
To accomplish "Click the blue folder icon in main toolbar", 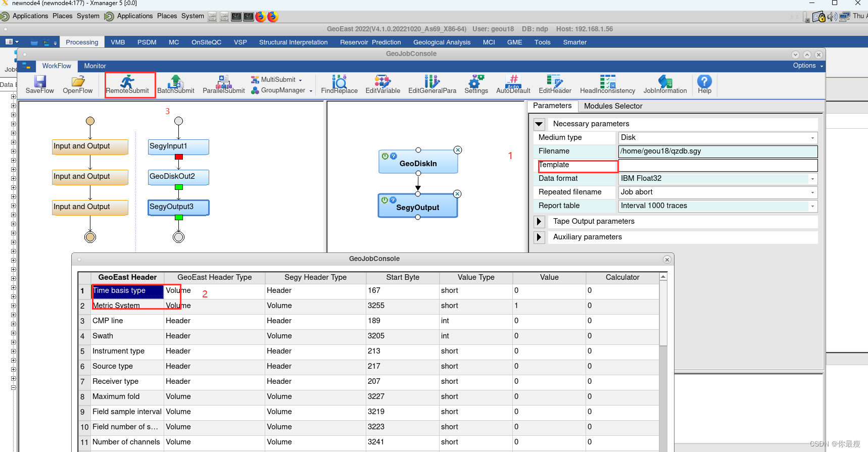I will [x=34, y=42].
